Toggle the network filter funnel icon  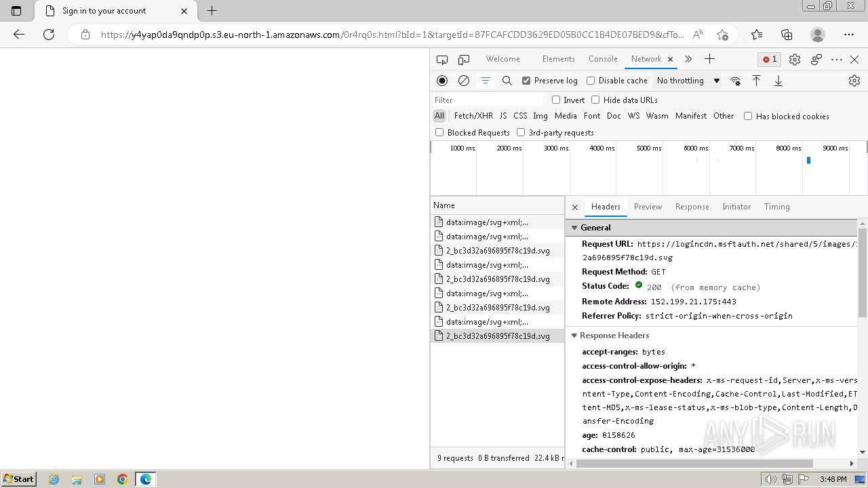tap(486, 81)
